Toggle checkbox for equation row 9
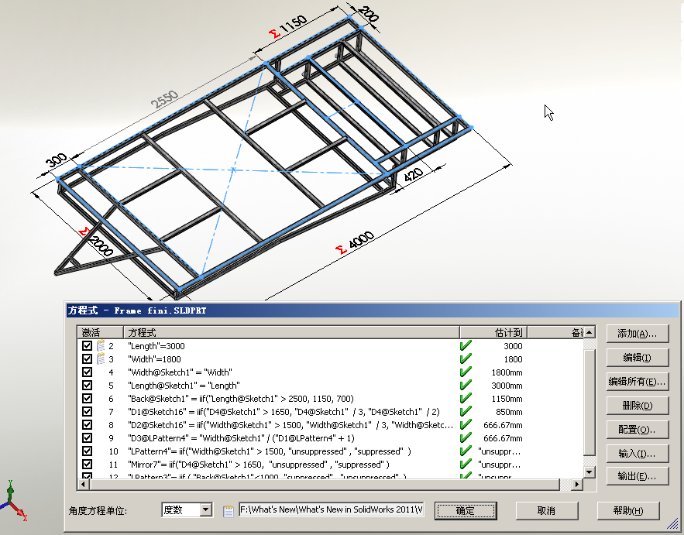Image resolution: width=684 pixels, height=535 pixels. [87, 437]
